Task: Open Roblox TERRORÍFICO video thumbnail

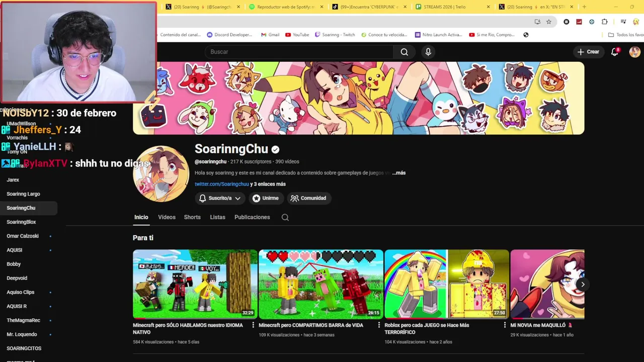Action: pos(447,284)
